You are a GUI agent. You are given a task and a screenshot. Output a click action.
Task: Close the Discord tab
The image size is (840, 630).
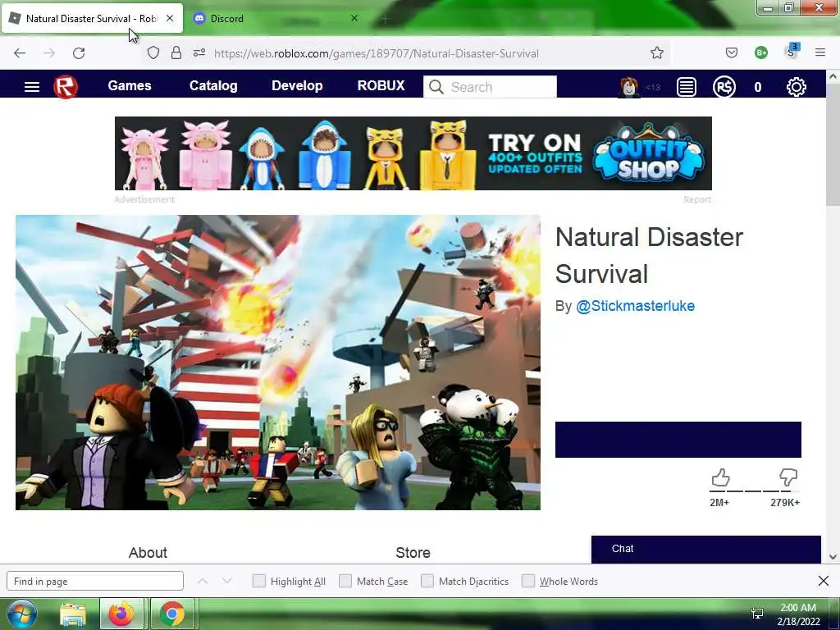pyautogui.click(x=354, y=18)
